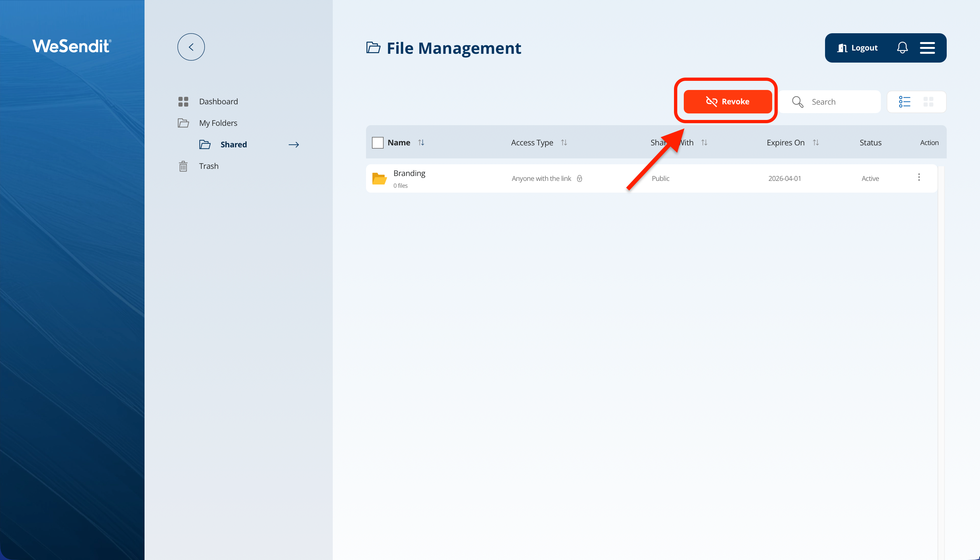Switch to list view layout

[904, 102]
